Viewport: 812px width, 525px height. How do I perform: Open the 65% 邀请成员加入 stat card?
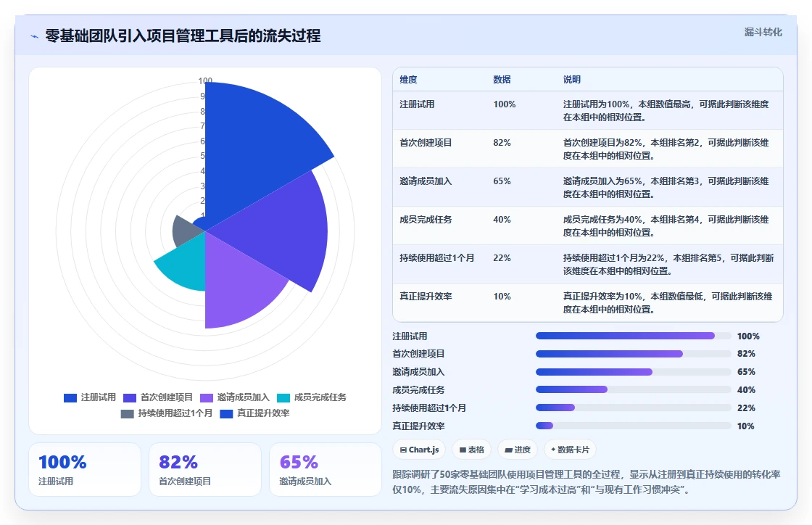coord(326,470)
